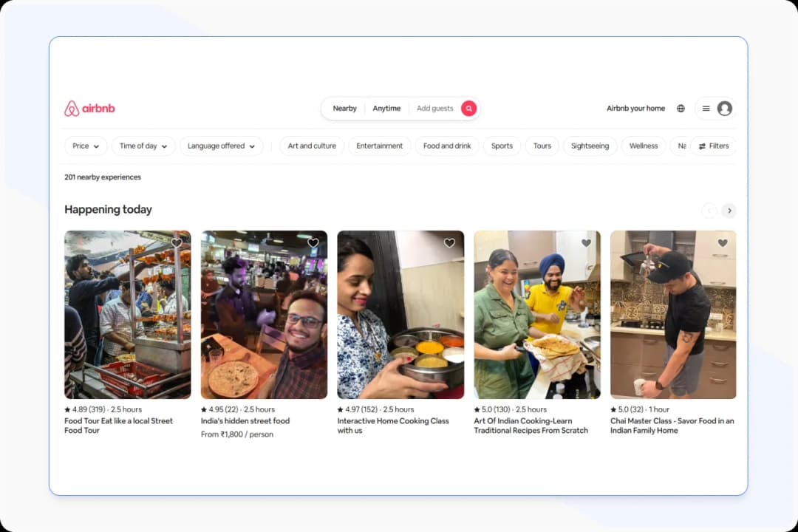
Task: Select the Food and drink category filter
Action: (x=446, y=146)
